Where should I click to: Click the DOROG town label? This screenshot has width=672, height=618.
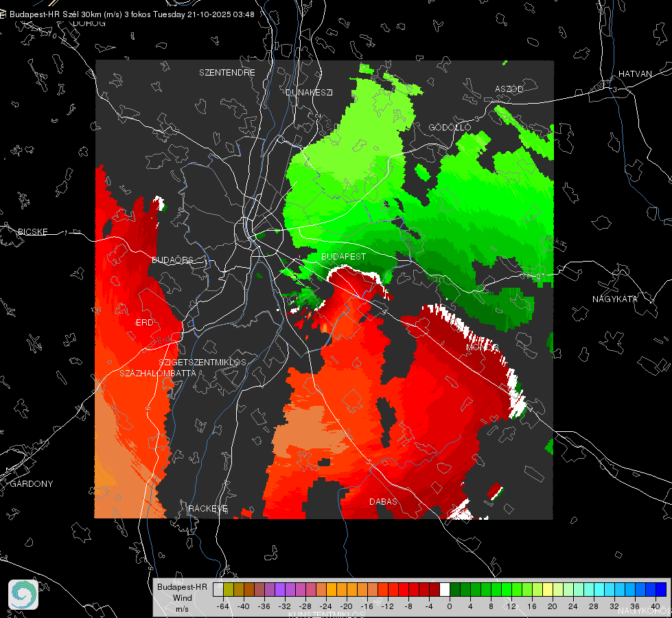coord(89,23)
